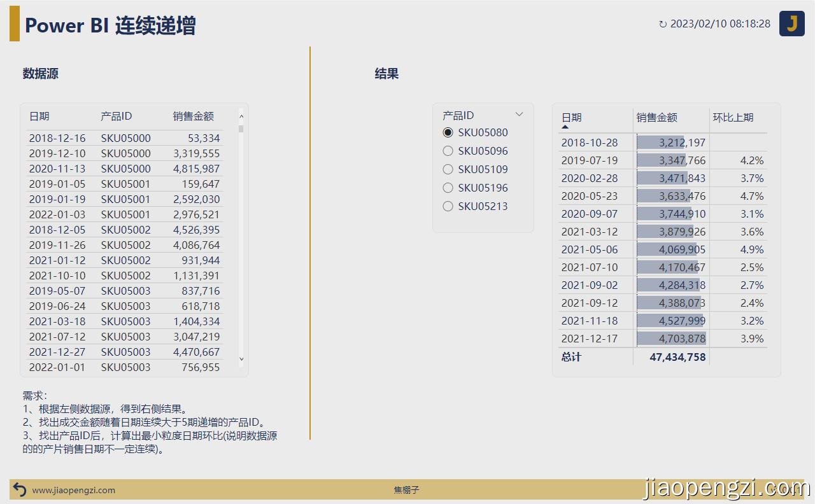815x504 pixels.
Task: Click the scroll down arrow in data source table
Action: (241, 360)
